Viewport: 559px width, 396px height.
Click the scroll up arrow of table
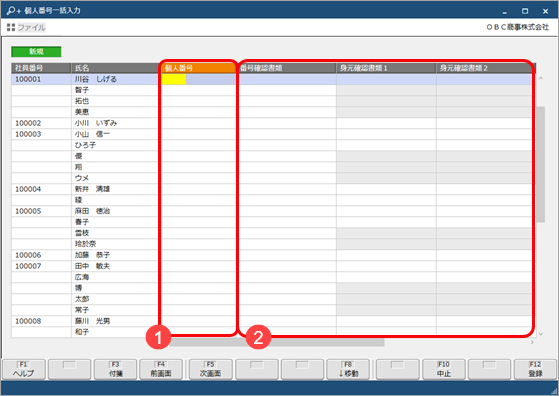540,78
